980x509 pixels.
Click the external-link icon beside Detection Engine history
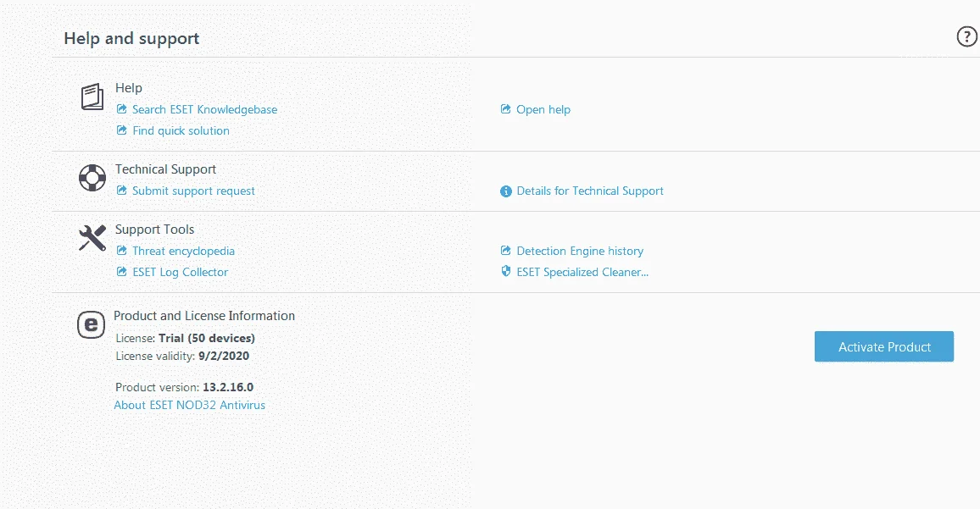pos(505,251)
